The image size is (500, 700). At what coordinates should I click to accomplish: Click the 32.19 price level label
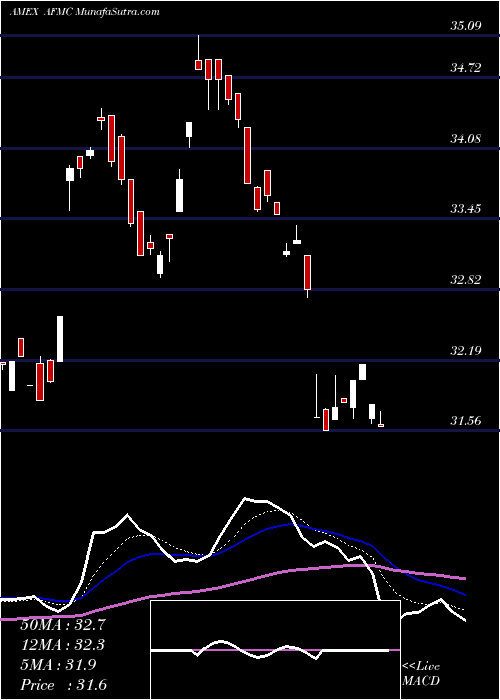coord(465,351)
